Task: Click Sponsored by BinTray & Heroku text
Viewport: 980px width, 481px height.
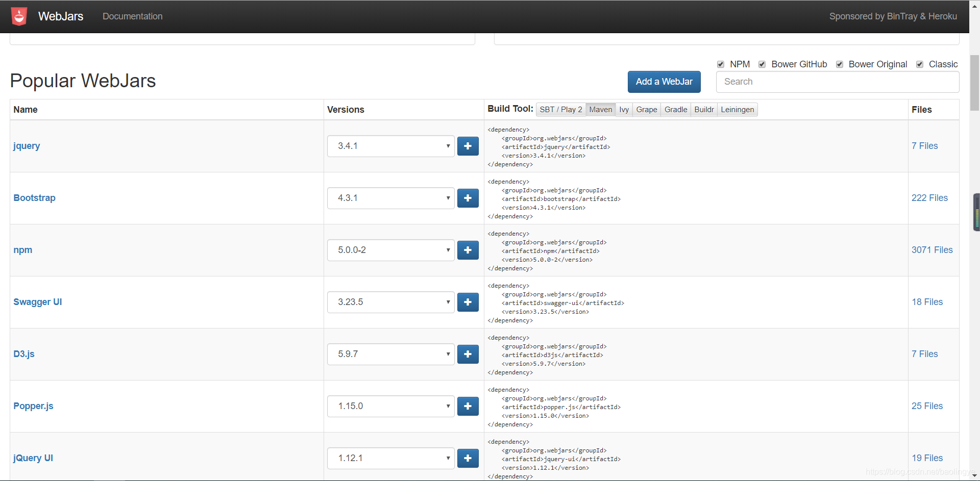Action: (893, 16)
